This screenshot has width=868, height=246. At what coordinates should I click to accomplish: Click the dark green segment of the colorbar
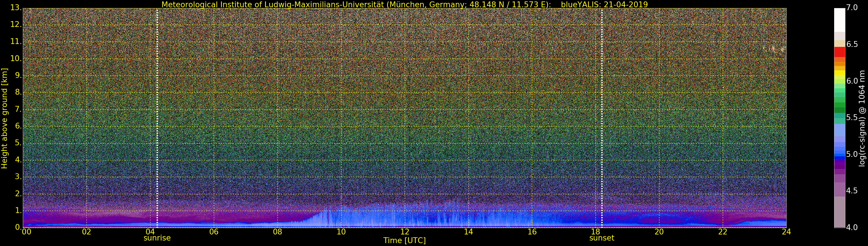[839, 110]
